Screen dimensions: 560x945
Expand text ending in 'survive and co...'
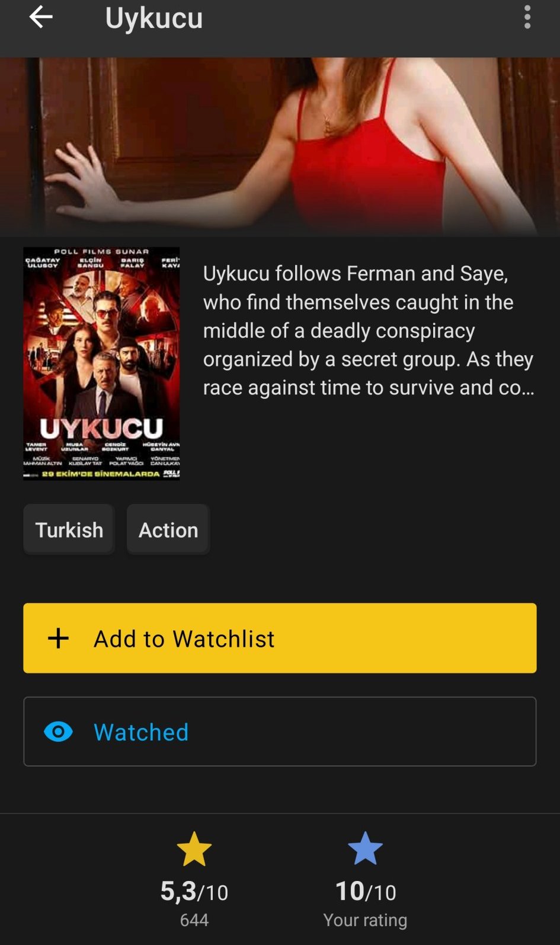369,387
